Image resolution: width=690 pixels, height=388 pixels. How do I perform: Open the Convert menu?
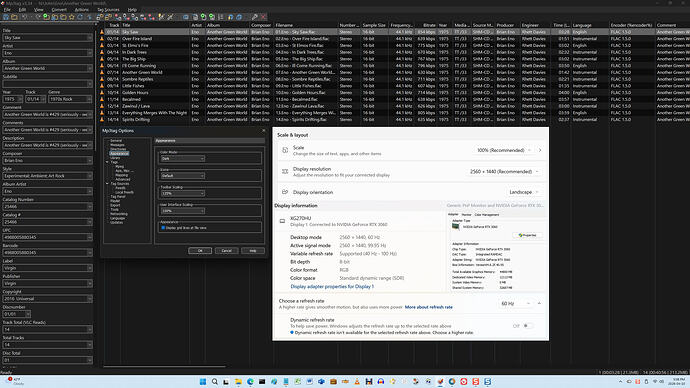[59, 10]
